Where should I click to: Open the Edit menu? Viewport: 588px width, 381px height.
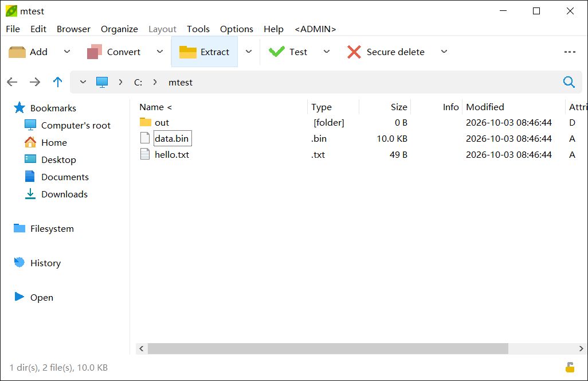38,29
